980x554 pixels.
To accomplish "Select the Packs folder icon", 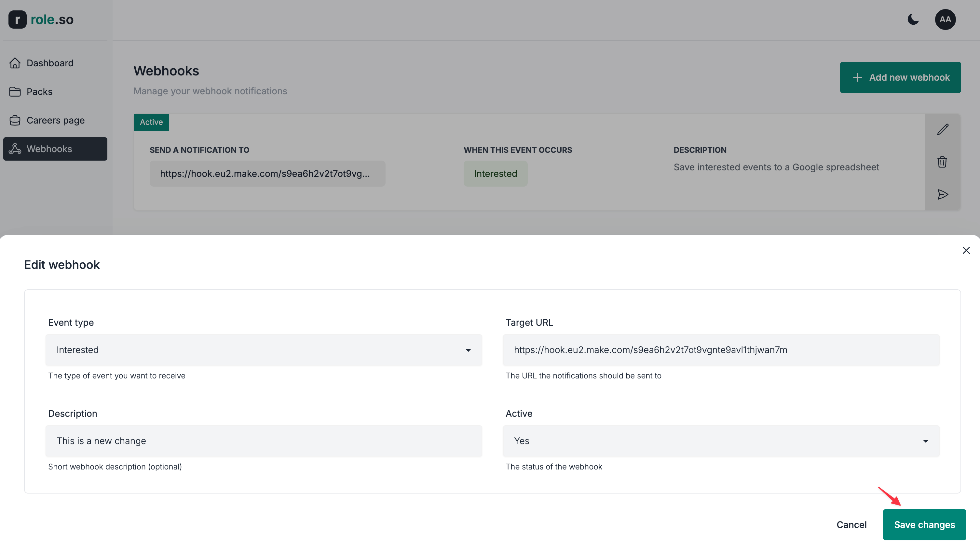I will pos(15,91).
